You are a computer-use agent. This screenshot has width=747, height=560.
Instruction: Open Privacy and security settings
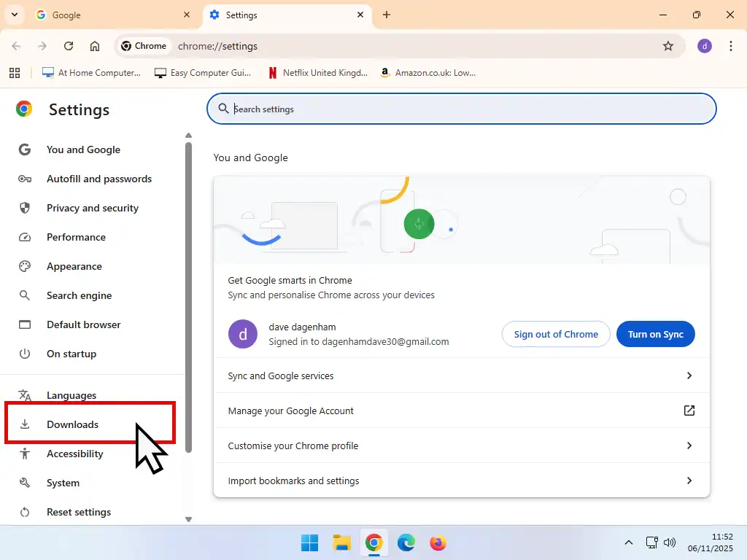pyautogui.click(x=92, y=208)
